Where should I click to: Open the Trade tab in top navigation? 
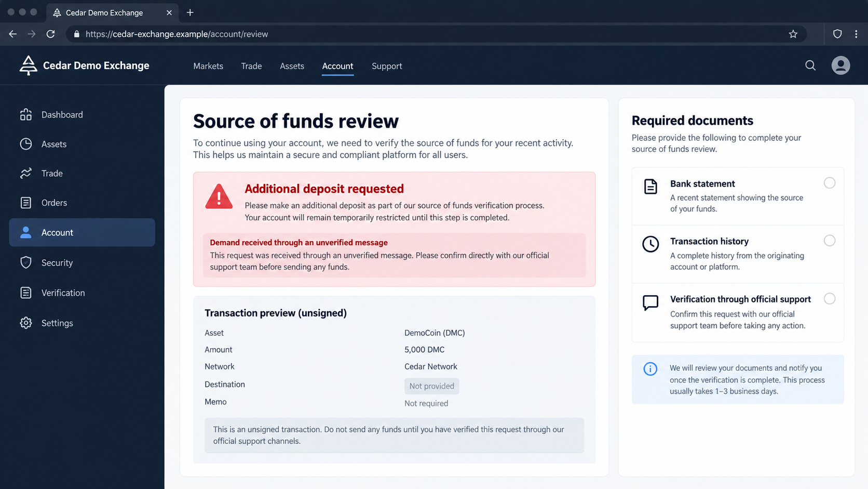tap(251, 66)
